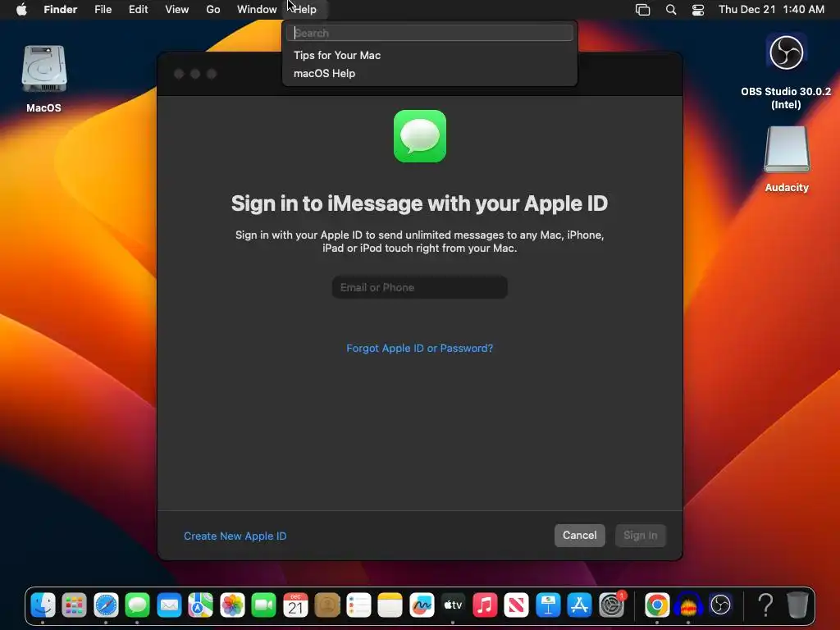Click the date and time clock
Screen dimensions: 840x630
coord(771,10)
